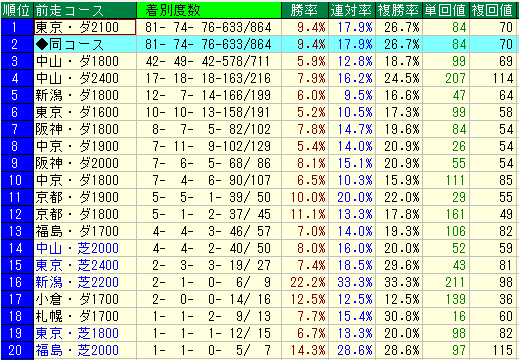Click the 複回値 column header
519x360 pixels.
[492, 10]
